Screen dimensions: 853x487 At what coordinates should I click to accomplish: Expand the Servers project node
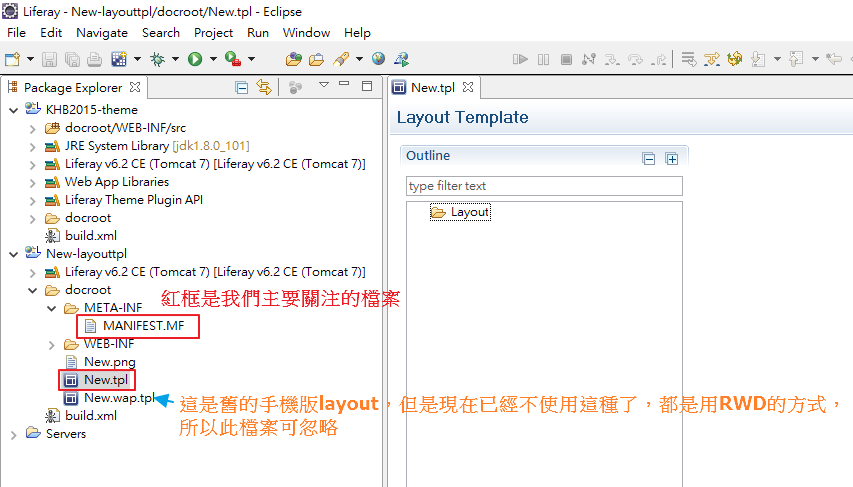coord(14,435)
